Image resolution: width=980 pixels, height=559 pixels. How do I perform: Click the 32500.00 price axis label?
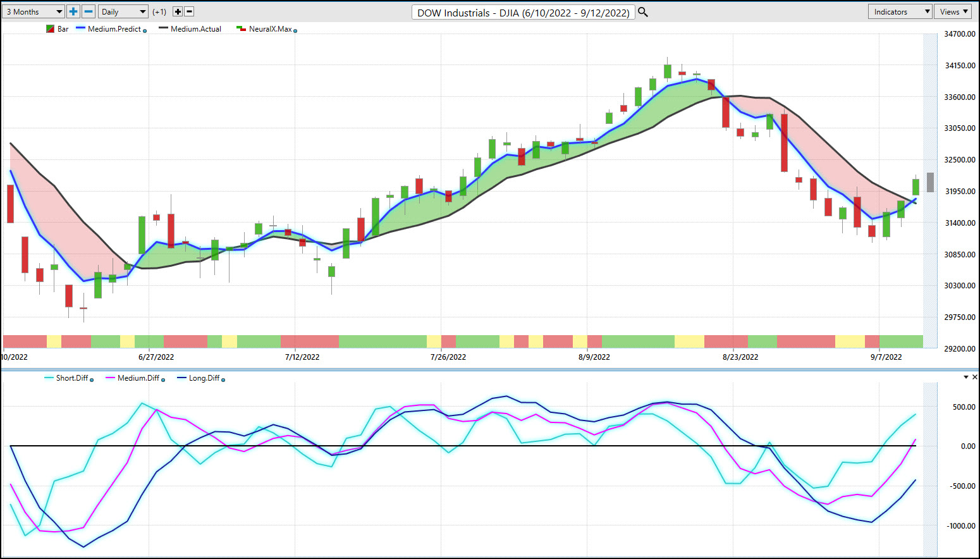coord(960,160)
